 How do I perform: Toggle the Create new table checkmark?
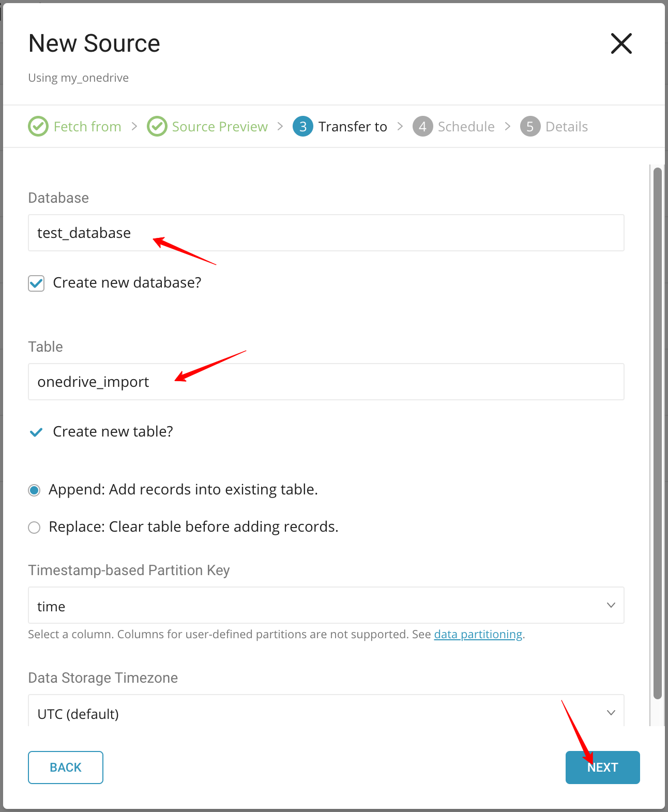(36, 432)
